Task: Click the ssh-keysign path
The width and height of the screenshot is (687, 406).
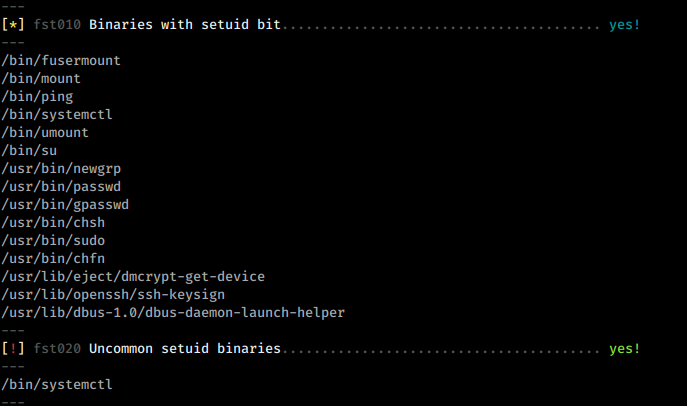Action: (113, 295)
